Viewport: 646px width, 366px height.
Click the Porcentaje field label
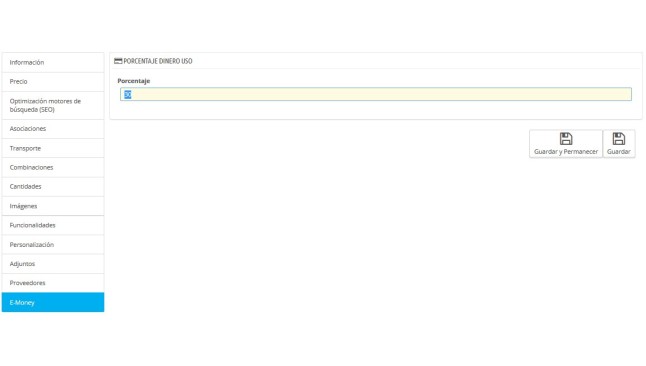click(x=133, y=81)
